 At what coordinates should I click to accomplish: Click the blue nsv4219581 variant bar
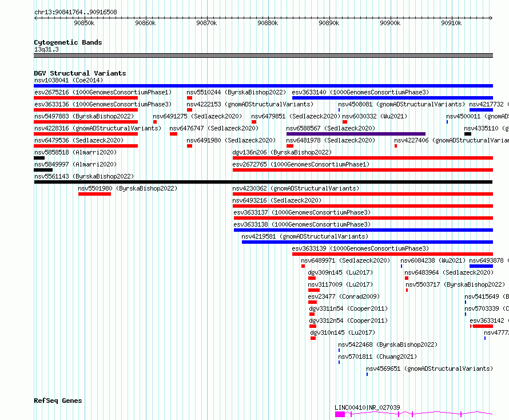coord(368,242)
